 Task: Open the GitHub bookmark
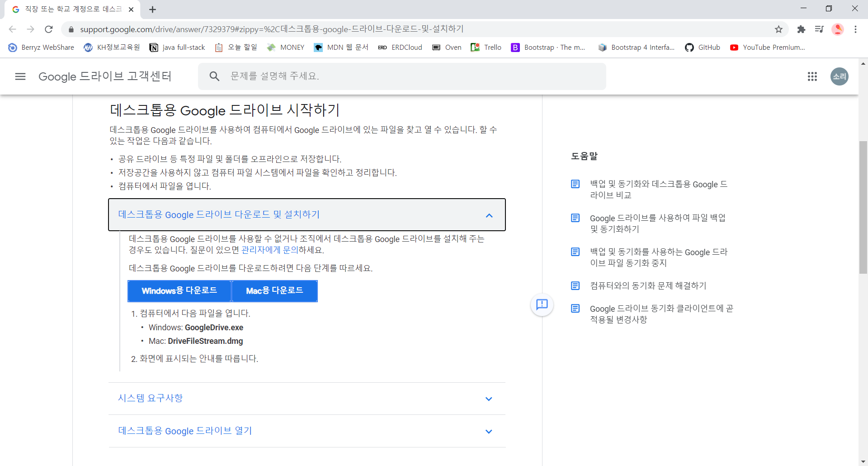[703, 48]
